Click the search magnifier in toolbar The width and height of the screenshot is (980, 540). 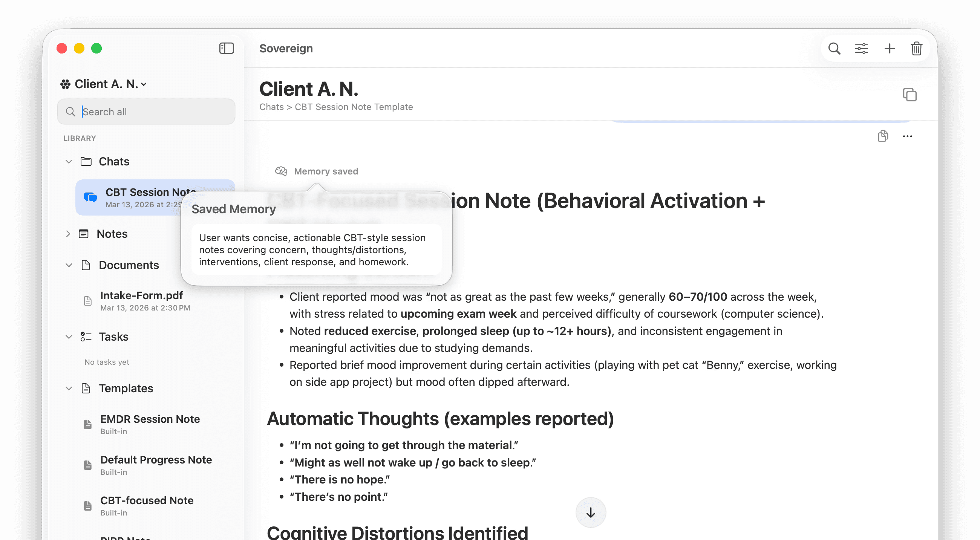834,49
